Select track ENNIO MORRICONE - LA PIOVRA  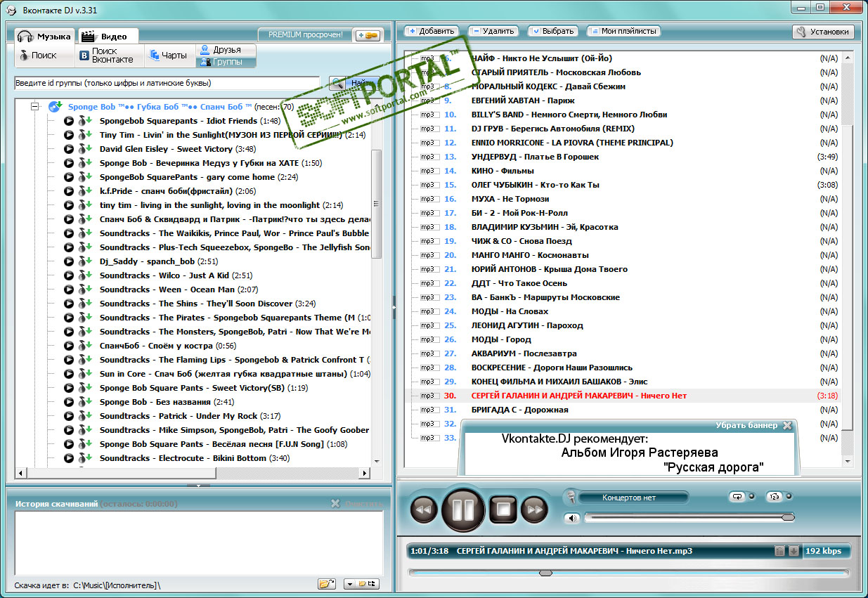click(x=572, y=143)
